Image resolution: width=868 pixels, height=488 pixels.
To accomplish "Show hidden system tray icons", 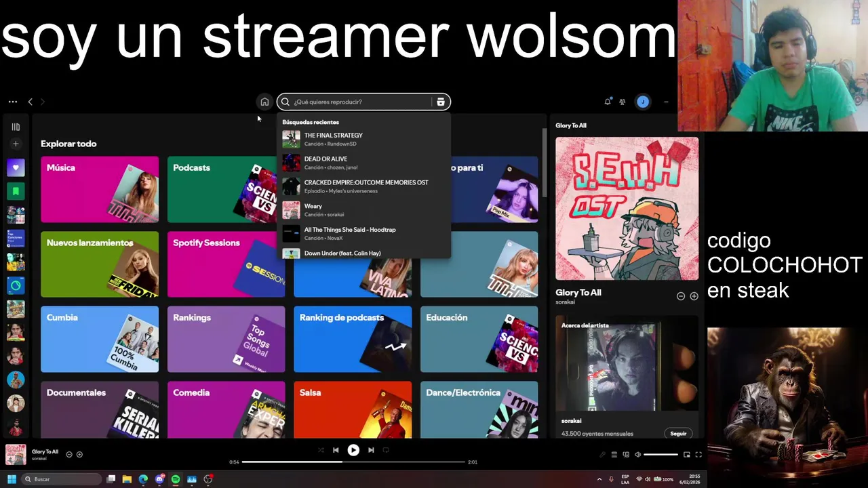I will pos(599,479).
